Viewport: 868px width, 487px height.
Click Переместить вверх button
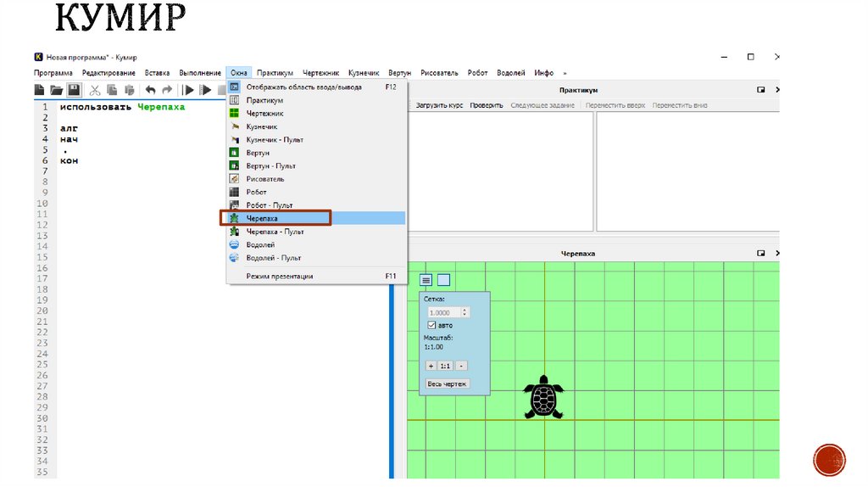click(x=615, y=105)
